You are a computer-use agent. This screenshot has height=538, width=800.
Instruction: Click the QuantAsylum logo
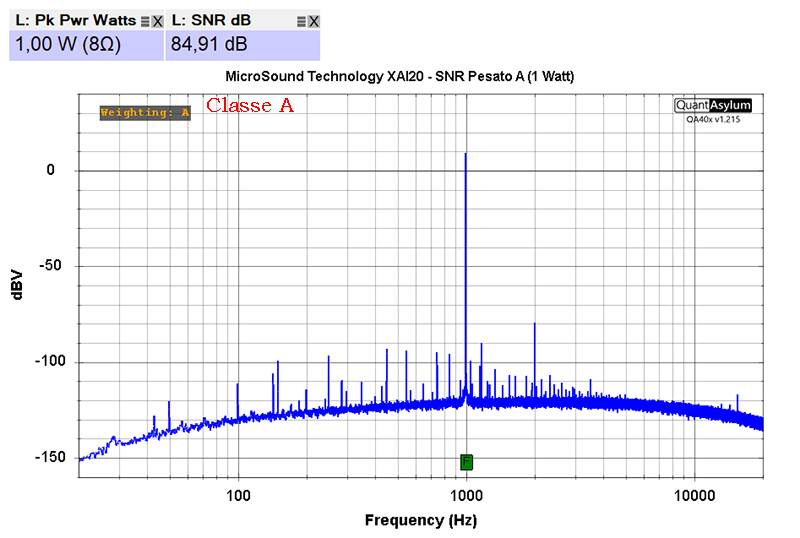[x=713, y=105]
